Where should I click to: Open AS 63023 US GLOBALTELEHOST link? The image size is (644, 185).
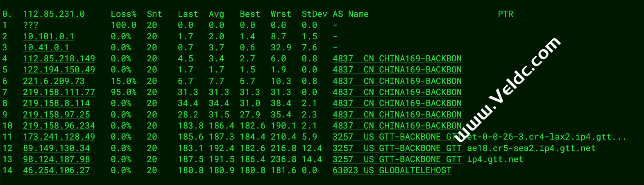coord(392,170)
